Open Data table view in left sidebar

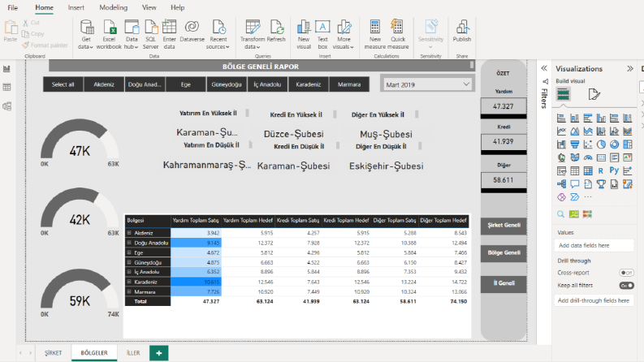[6, 87]
